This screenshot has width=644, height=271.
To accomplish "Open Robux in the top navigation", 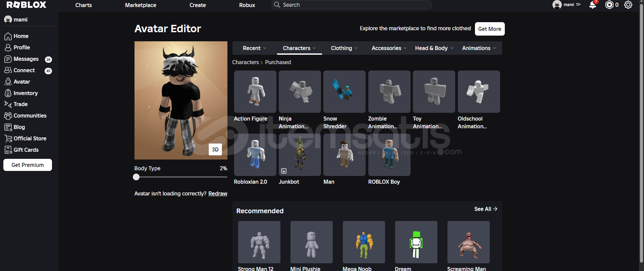I will point(247,5).
